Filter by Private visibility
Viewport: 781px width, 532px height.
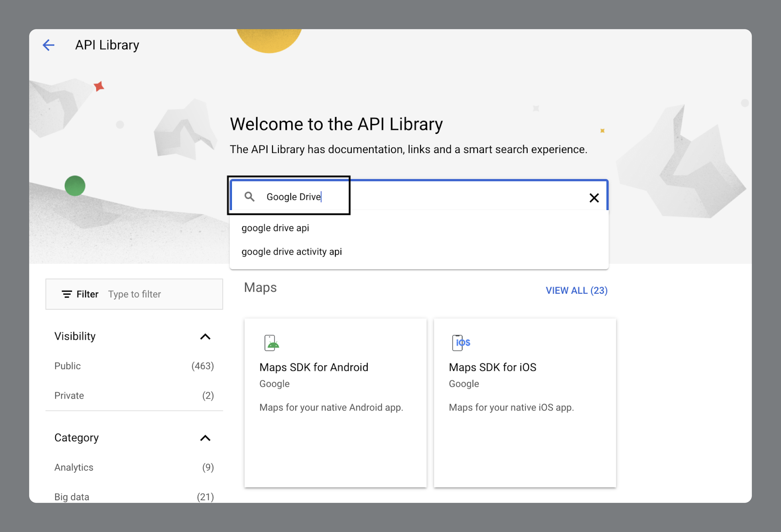coord(69,396)
